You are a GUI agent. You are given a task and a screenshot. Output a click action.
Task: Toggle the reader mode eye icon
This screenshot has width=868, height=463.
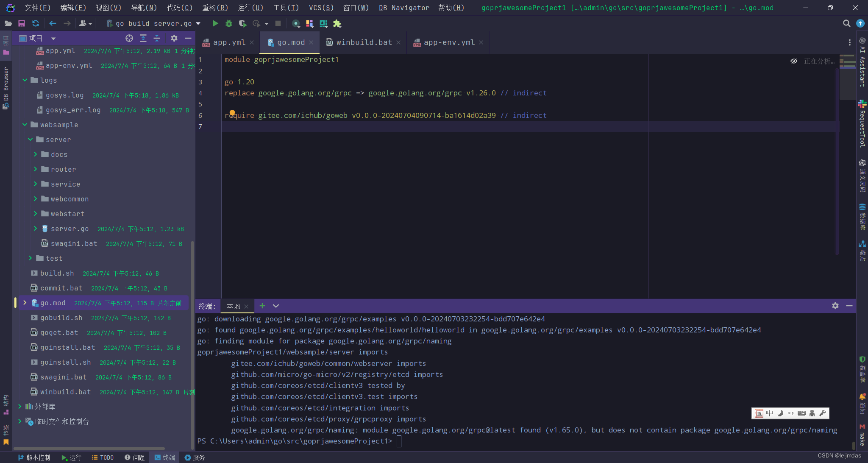[x=794, y=61]
